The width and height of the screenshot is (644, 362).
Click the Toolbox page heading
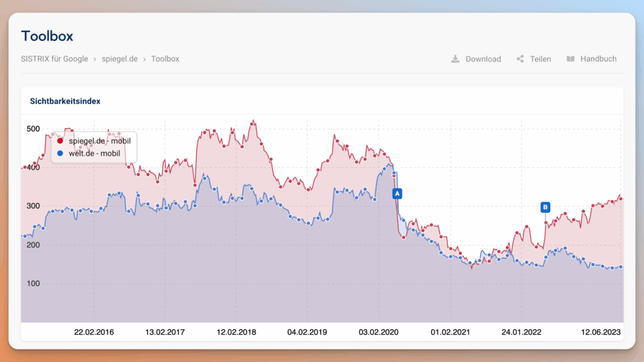click(x=47, y=36)
